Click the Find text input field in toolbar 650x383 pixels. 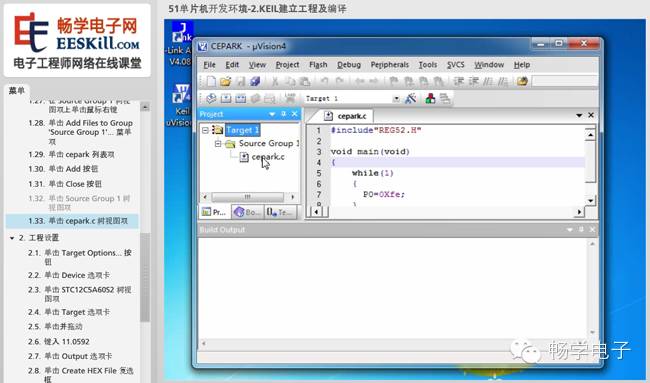(565, 81)
